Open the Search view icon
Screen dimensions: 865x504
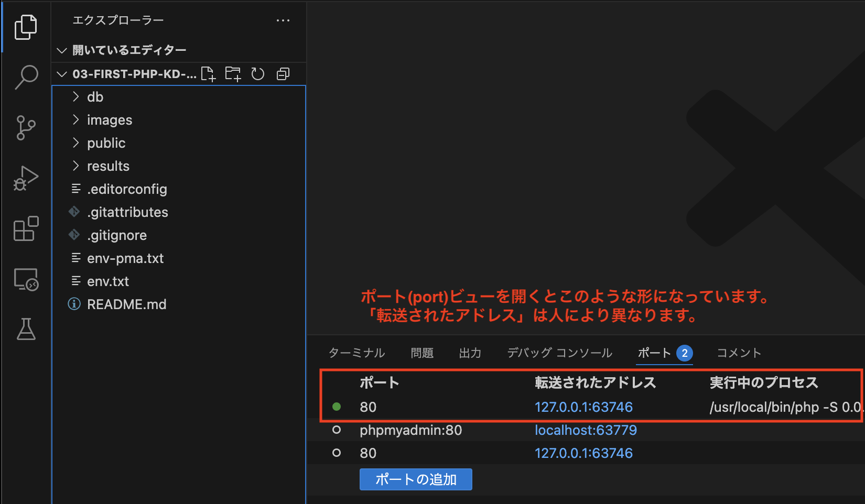click(26, 77)
